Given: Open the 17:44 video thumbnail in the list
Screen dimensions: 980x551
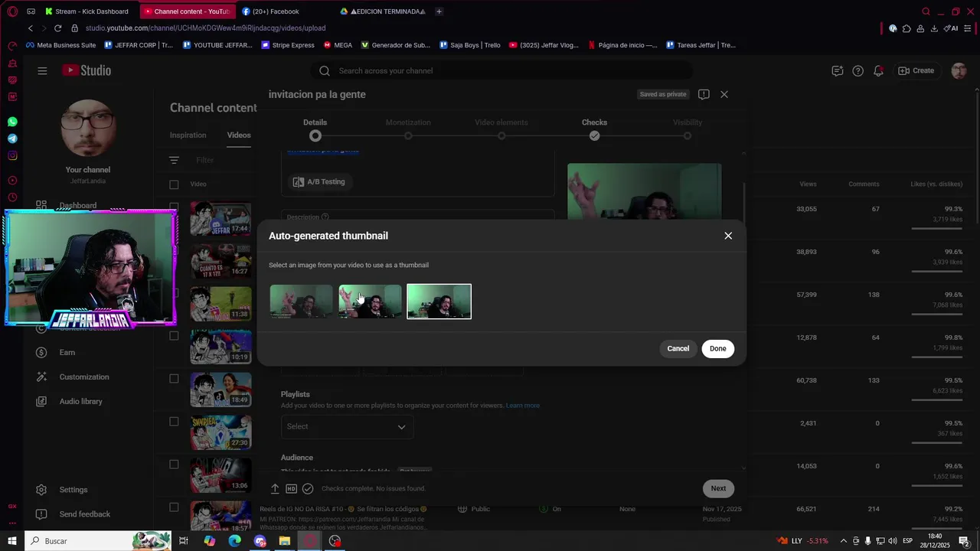Looking at the screenshot, I should (220, 219).
